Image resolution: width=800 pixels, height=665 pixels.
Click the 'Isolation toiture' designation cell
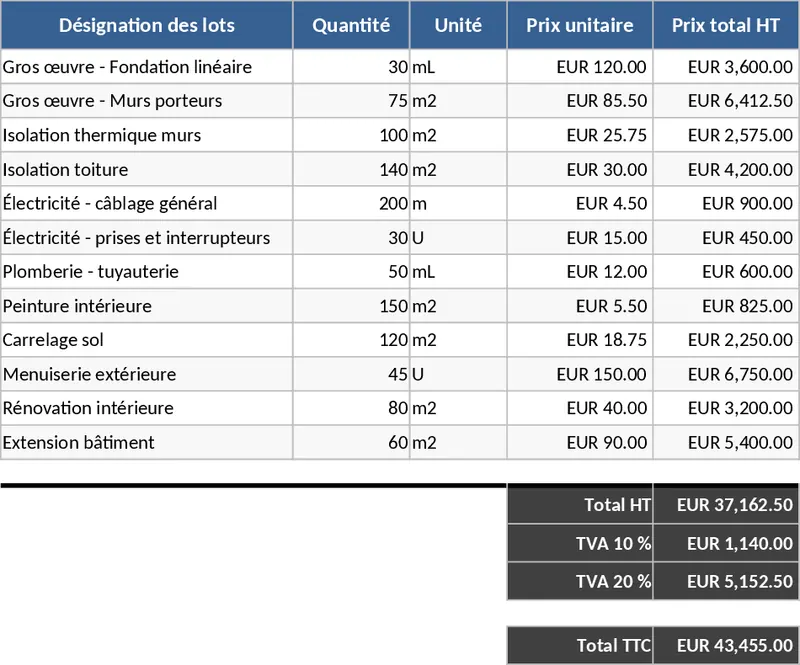click(66, 170)
